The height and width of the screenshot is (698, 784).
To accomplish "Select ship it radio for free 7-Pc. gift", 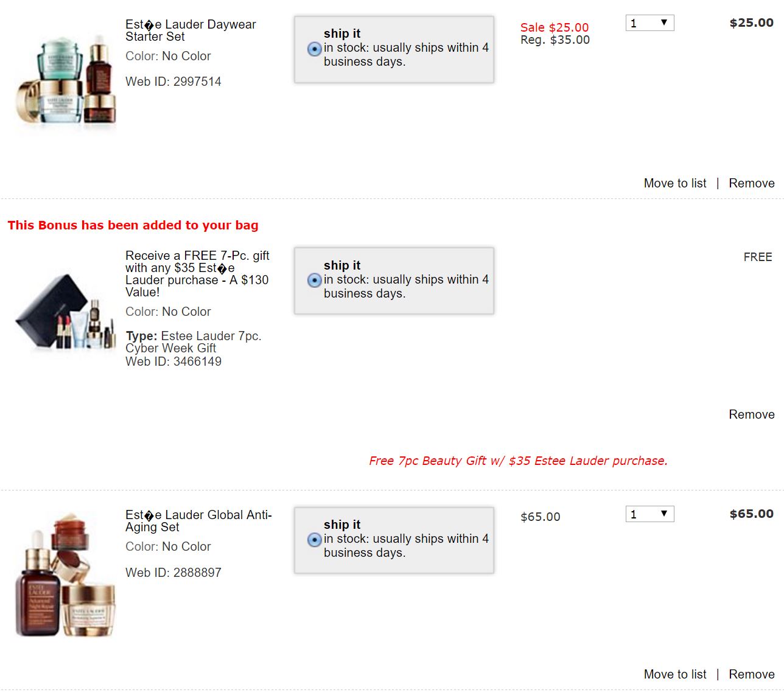I will click(x=314, y=280).
